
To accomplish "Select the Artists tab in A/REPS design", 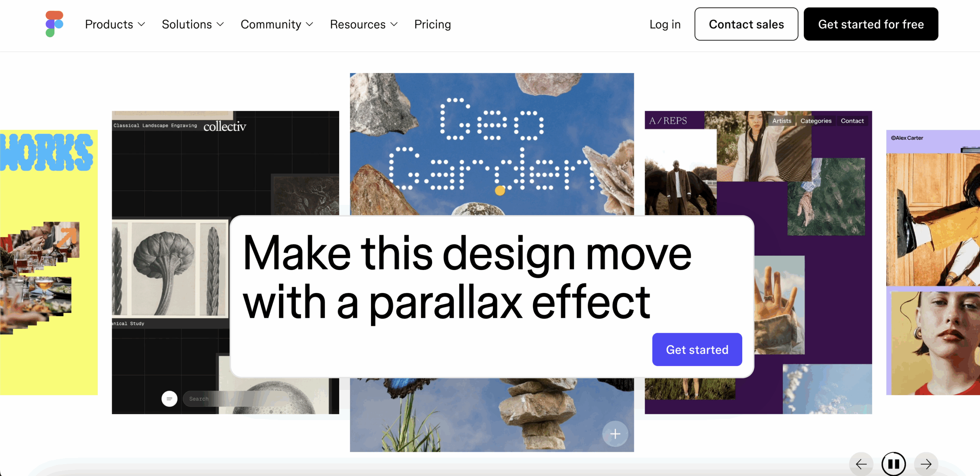I will pyautogui.click(x=782, y=121).
